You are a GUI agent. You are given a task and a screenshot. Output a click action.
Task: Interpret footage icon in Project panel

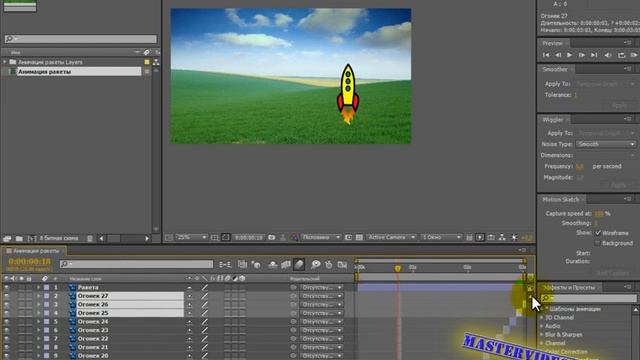(x=7, y=238)
